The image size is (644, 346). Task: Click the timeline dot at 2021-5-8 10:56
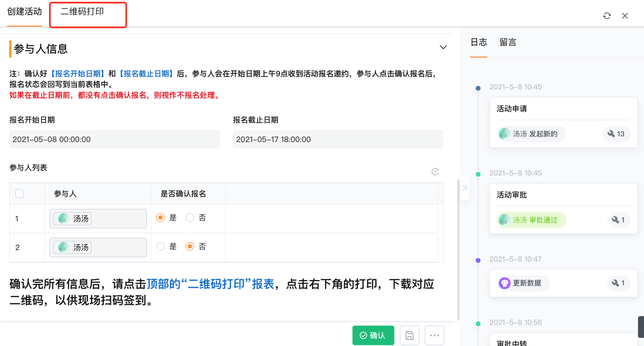478,324
